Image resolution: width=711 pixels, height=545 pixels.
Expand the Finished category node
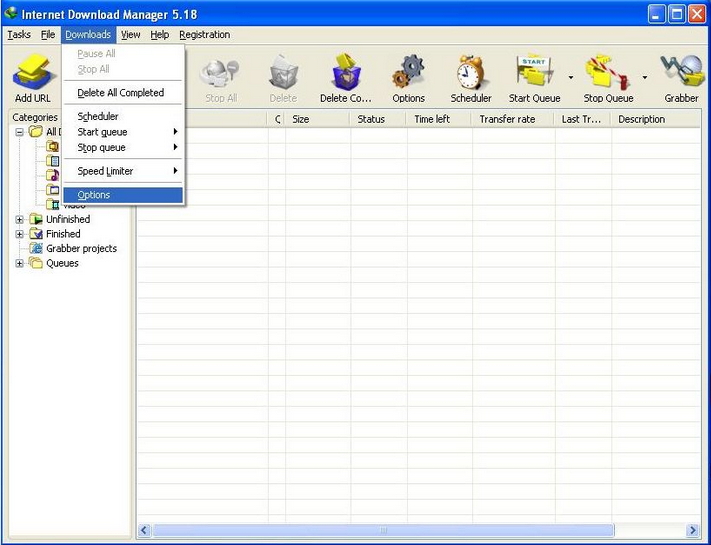point(20,234)
